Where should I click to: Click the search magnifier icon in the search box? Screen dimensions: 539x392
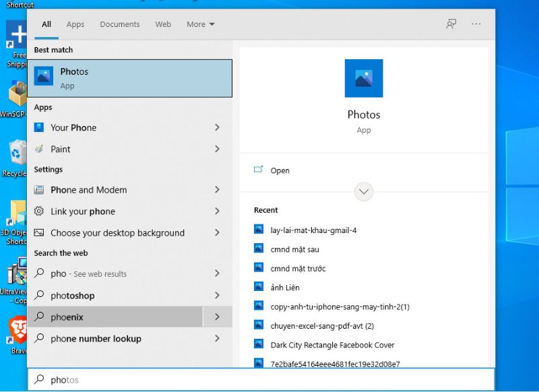[x=39, y=379]
